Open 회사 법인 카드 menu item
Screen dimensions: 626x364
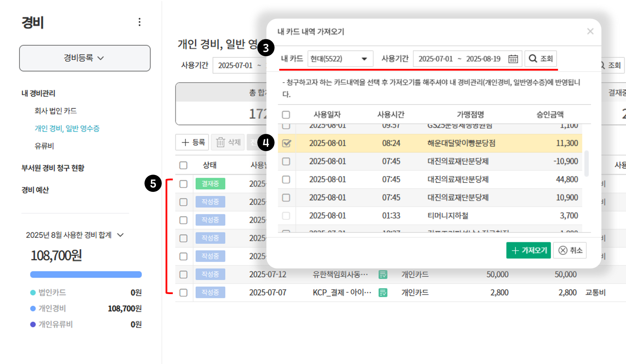[56, 111]
